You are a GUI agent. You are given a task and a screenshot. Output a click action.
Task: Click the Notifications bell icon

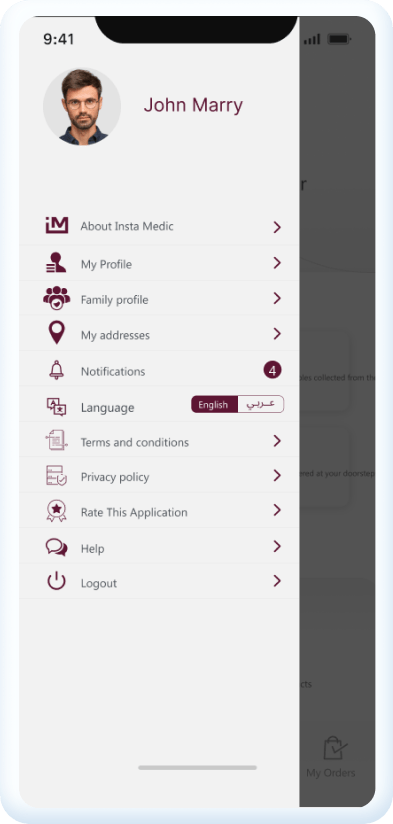(x=56, y=370)
